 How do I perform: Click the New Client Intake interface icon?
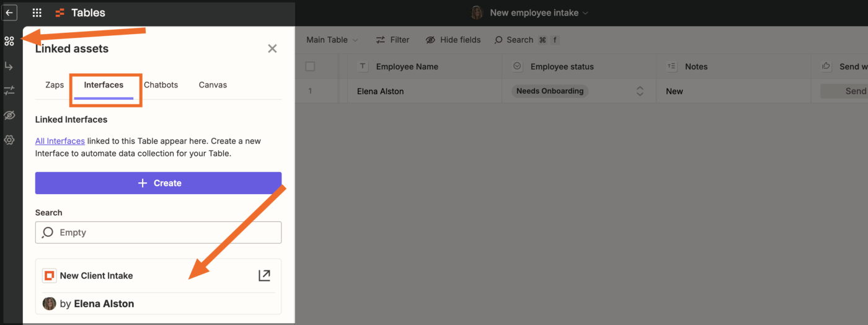click(x=49, y=275)
